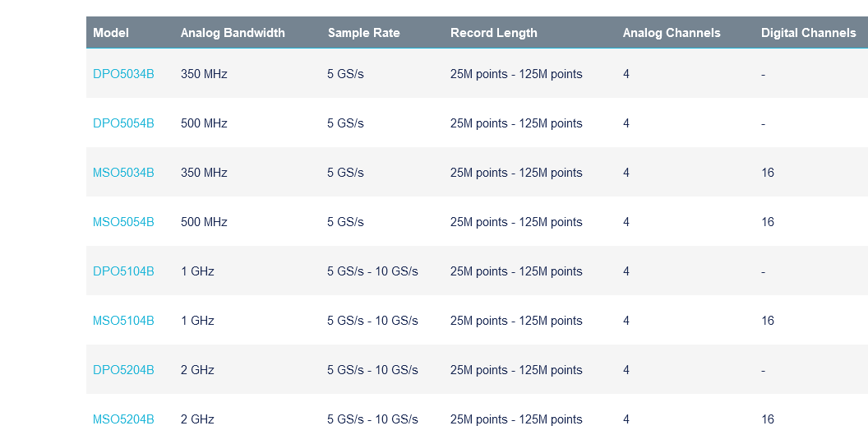Open the DPO5204B model link
This screenshot has width=868, height=435.
pos(123,369)
